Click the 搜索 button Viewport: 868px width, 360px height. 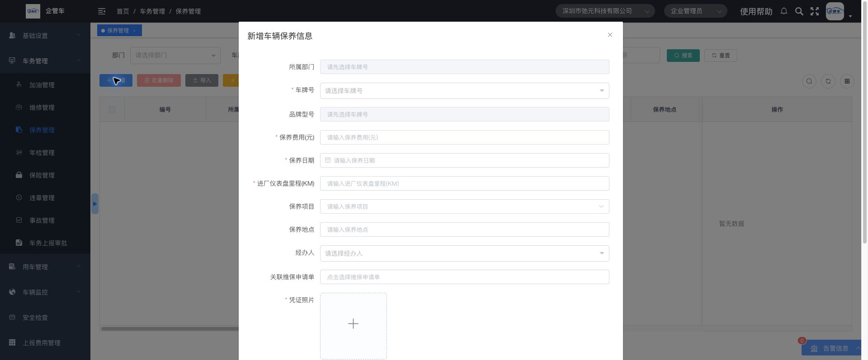tap(683, 56)
